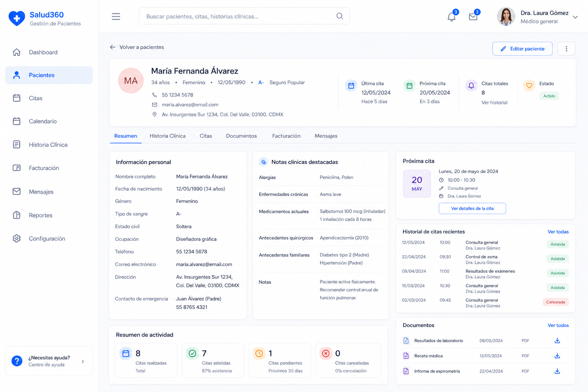Click Citas pendientes clock icon
Image resolution: width=588 pixels, height=392 pixels.
[259, 354]
